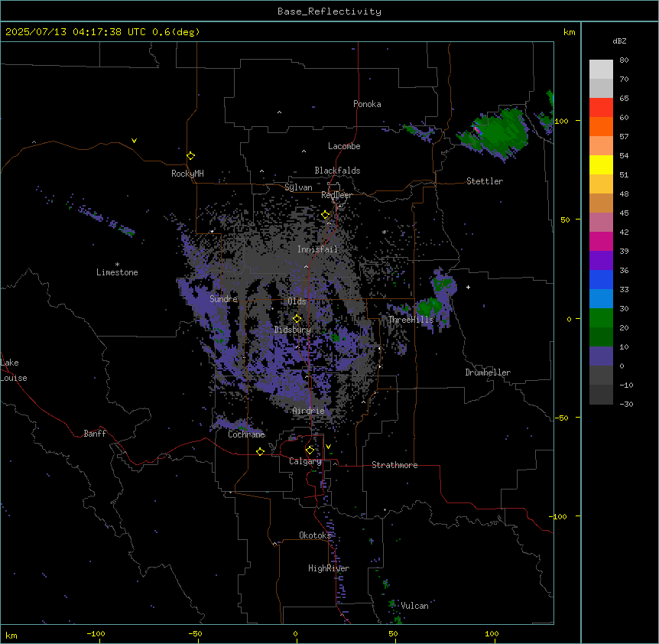The width and height of the screenshot is (659, 644).
Task: Click the HighRiver city label
Action: (329, 568)
